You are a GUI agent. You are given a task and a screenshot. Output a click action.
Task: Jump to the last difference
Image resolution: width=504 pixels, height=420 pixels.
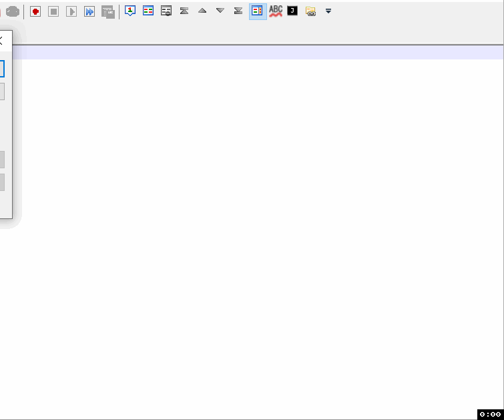pos(238,11)
